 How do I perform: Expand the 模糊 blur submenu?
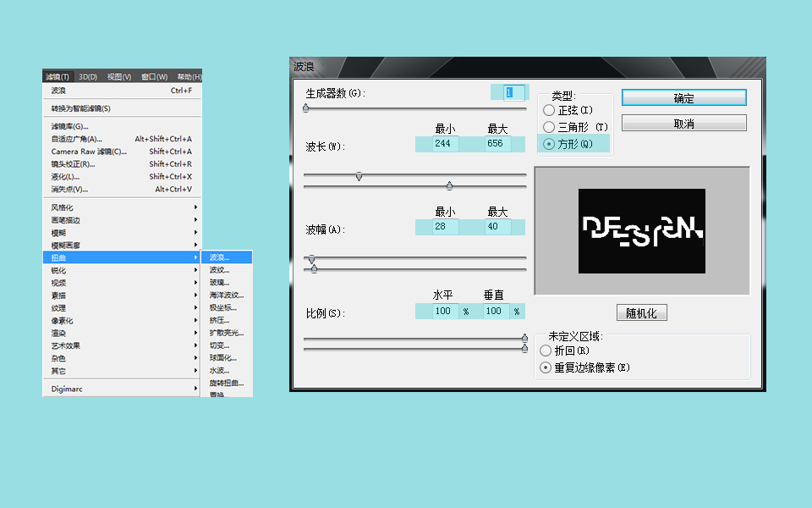[122, 233]
